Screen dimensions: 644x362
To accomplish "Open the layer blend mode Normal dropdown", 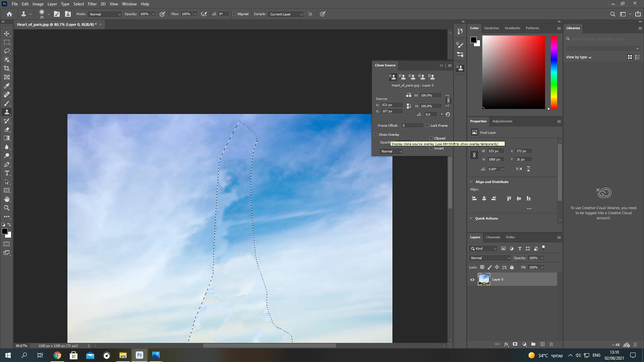I will pyautogui.click(x=490, y=258).
